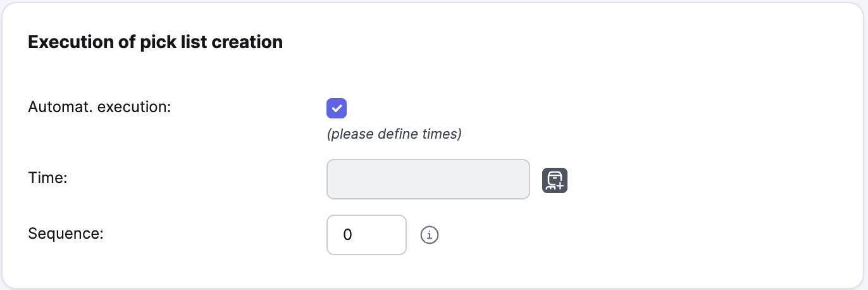
Task: Click the 0 value in Sequence field
Action: coord(347,235)
